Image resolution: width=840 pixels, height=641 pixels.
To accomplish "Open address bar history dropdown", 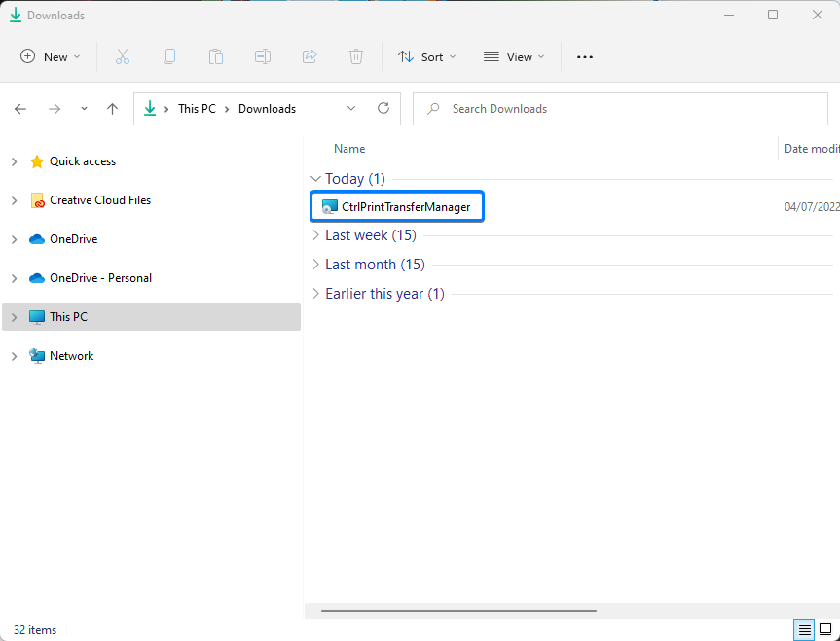I will 351,108.
